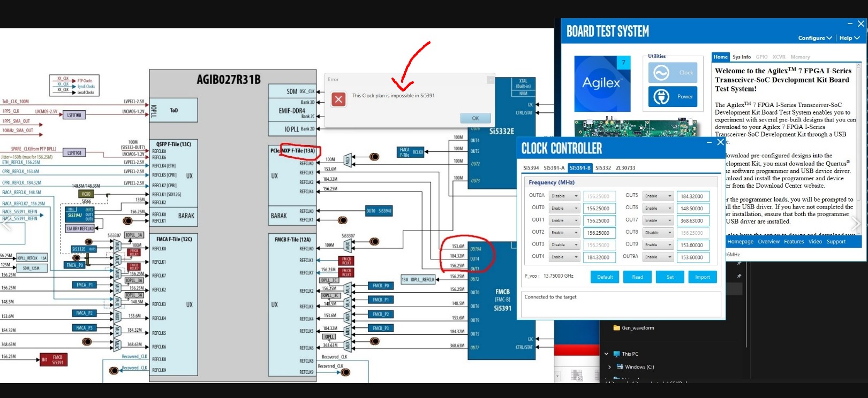Open the Help menu

click(x=849, y=38)
